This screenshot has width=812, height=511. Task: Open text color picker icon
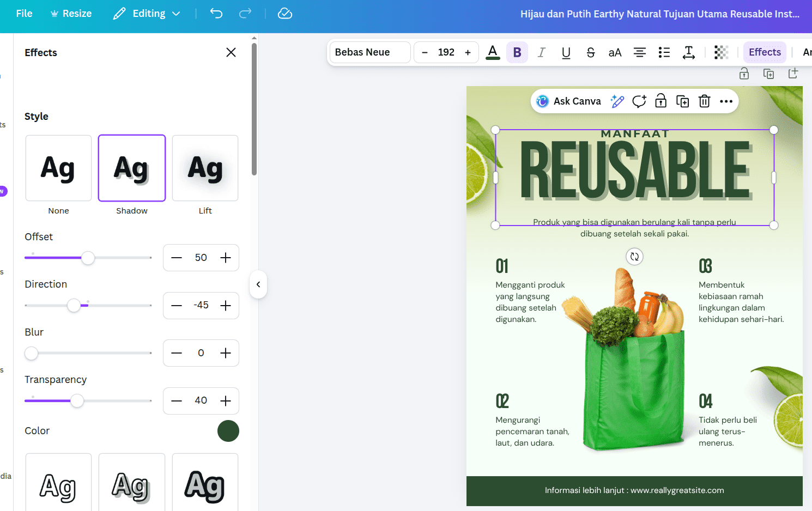pyautogui.click(x=493, y=52)
